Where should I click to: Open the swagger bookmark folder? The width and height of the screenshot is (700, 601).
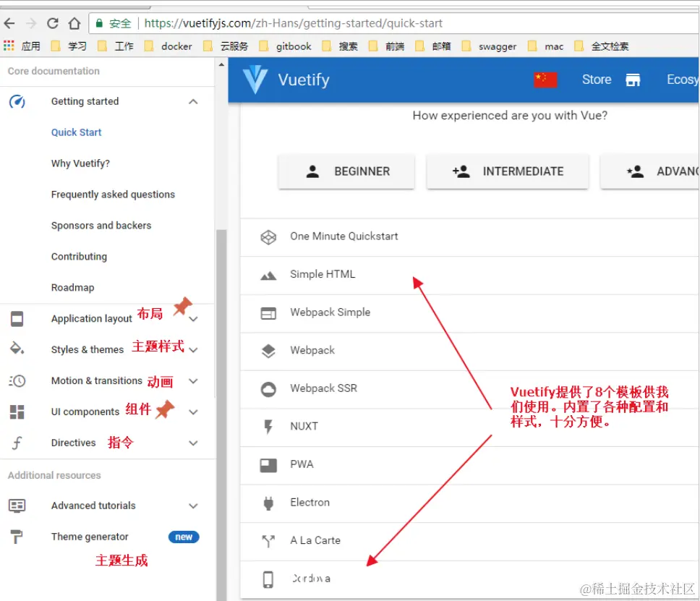[490, 46]
